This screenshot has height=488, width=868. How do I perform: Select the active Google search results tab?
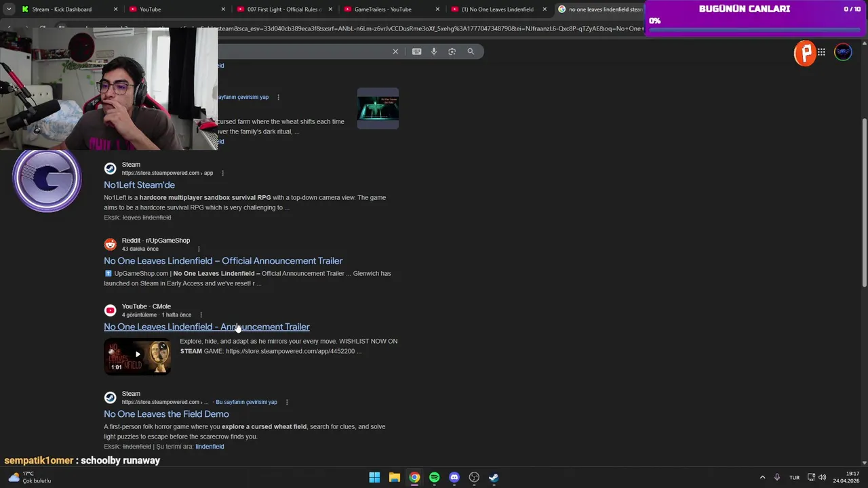tap(600, 9)
